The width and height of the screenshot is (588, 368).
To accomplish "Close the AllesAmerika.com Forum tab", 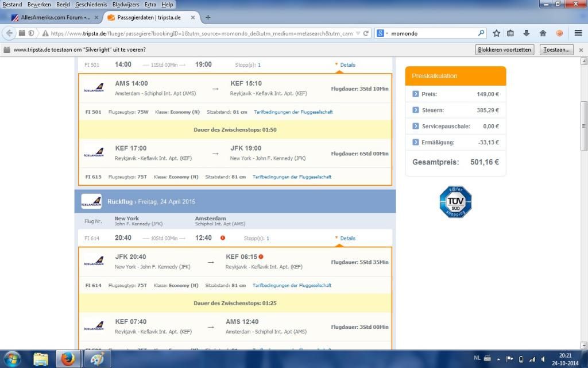I will [96, 17].
